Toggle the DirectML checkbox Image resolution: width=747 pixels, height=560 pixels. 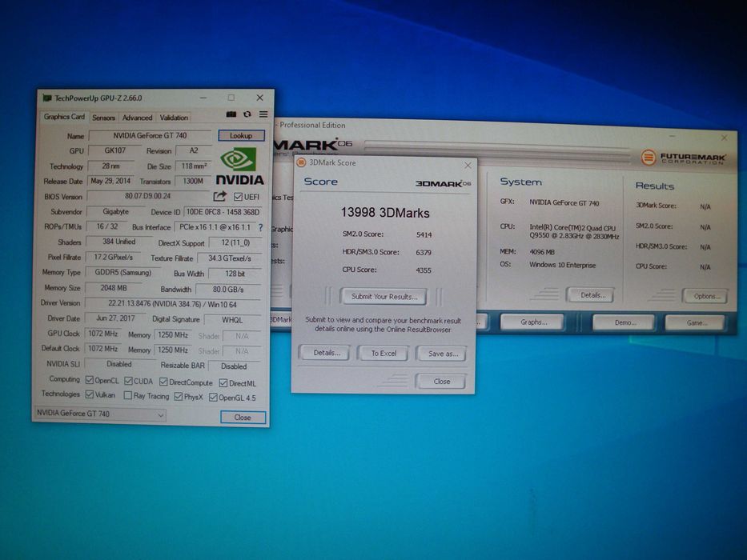click(x=223, y=383)
